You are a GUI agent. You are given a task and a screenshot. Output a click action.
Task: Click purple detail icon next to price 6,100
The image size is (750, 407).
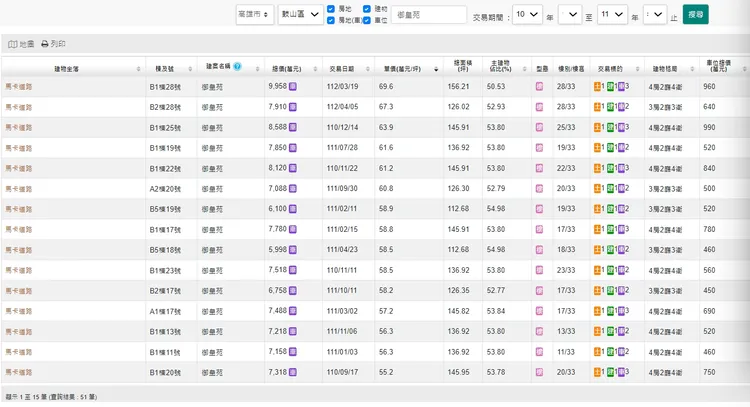coord(293,209)
